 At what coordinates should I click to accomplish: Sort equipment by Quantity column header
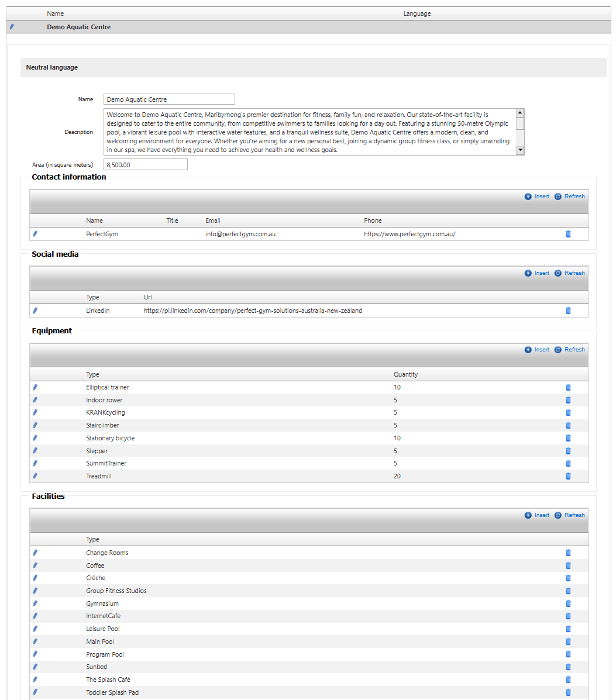(x=405, y=374)
